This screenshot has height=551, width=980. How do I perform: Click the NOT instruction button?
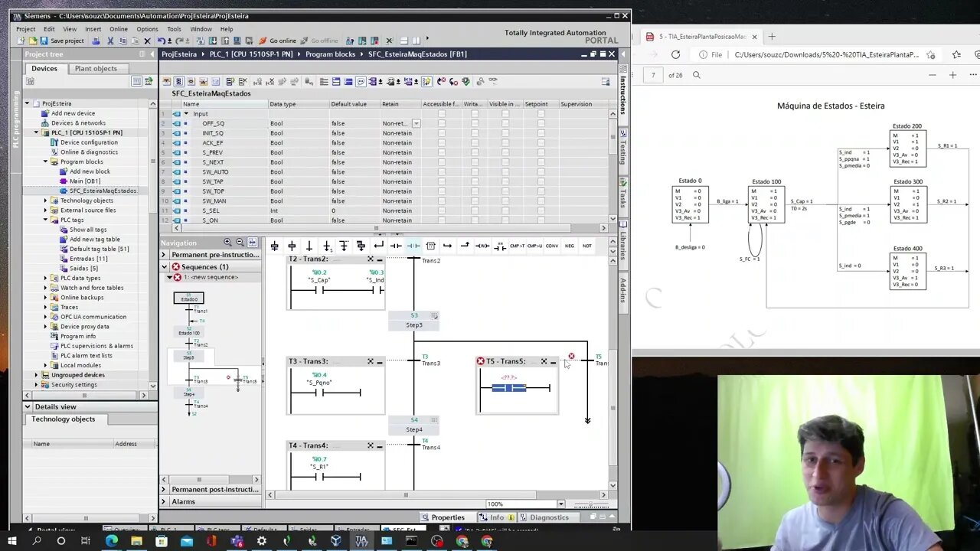coord(587,246)
